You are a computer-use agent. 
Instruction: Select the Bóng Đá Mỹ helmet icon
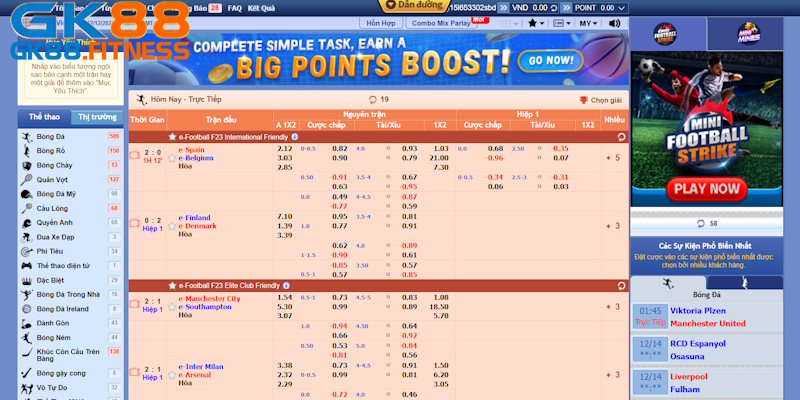27,194
